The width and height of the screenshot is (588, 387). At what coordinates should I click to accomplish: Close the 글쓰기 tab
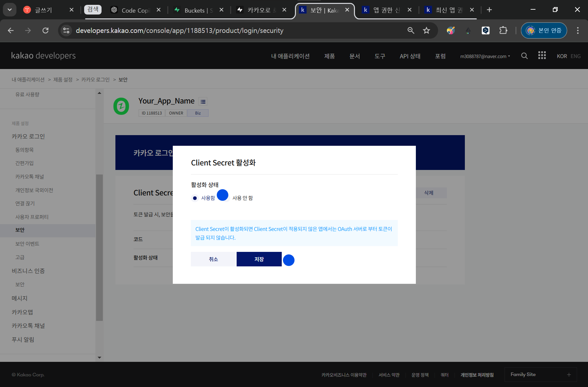[72, 10]
